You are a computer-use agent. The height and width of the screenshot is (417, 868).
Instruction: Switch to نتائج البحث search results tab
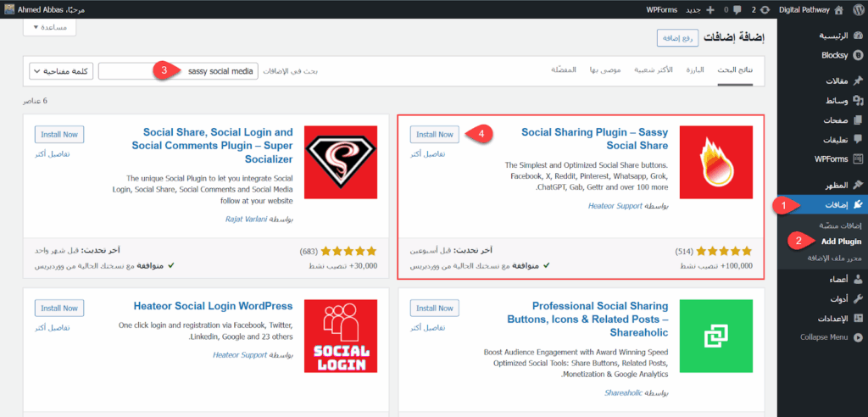(735, 70)
